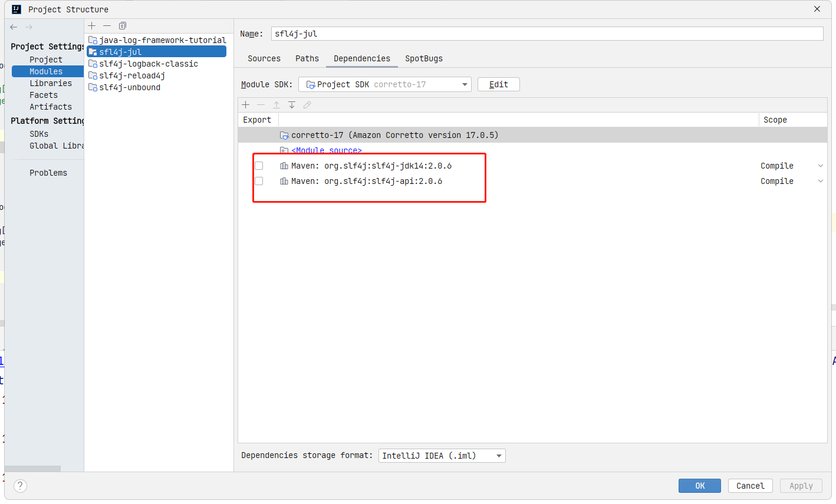Screen dimensions: 836x504
Task: Click library icon of slf4j-jdk14 dependency
Action: click(x=284, y=166)
